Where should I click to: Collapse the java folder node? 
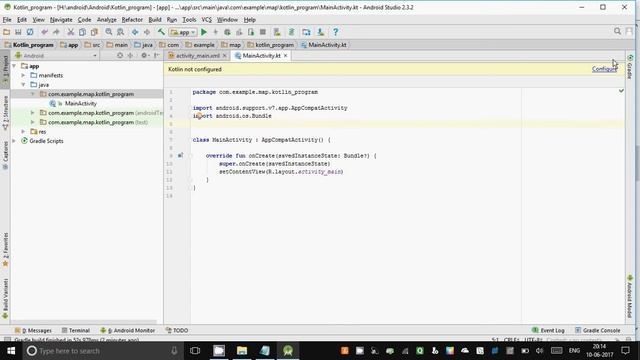pyautogui.click(x=23, y=84)
